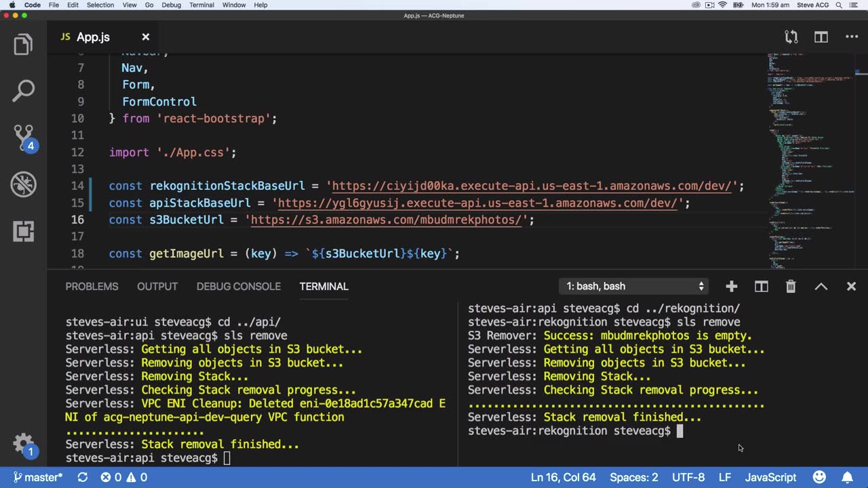868x488 pixels.
Task: Open the Debug panel icon
Action: pyautogui.click(x=23, y=184)
